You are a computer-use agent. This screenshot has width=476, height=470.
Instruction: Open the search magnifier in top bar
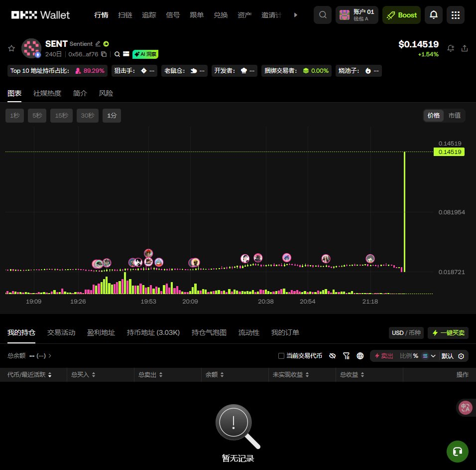pos(323,15)
